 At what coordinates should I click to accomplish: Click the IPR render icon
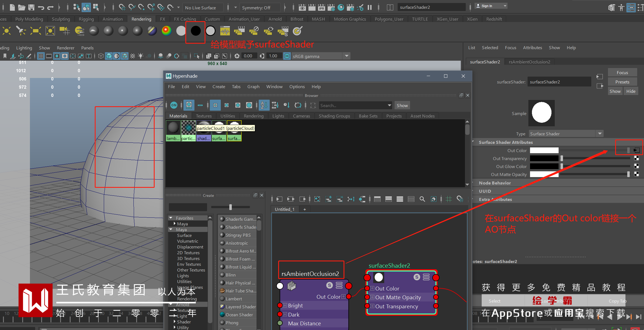pos(321,7)
